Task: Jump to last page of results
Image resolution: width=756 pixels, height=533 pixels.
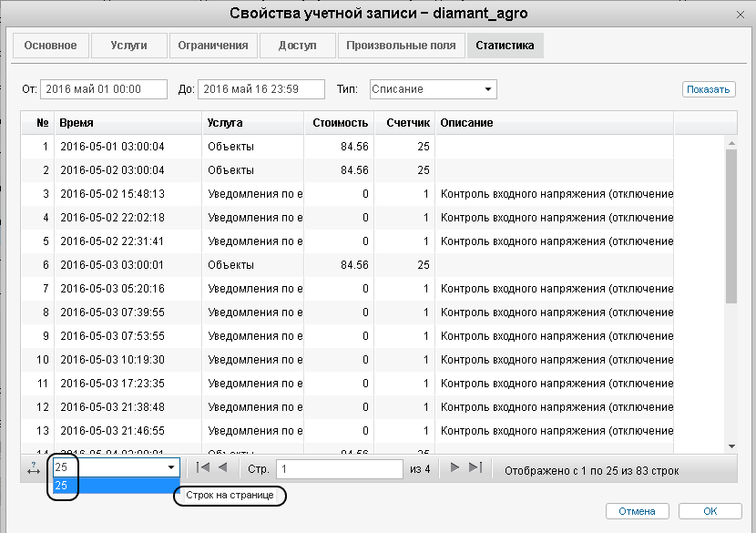Action: click(x=475, y=468)
